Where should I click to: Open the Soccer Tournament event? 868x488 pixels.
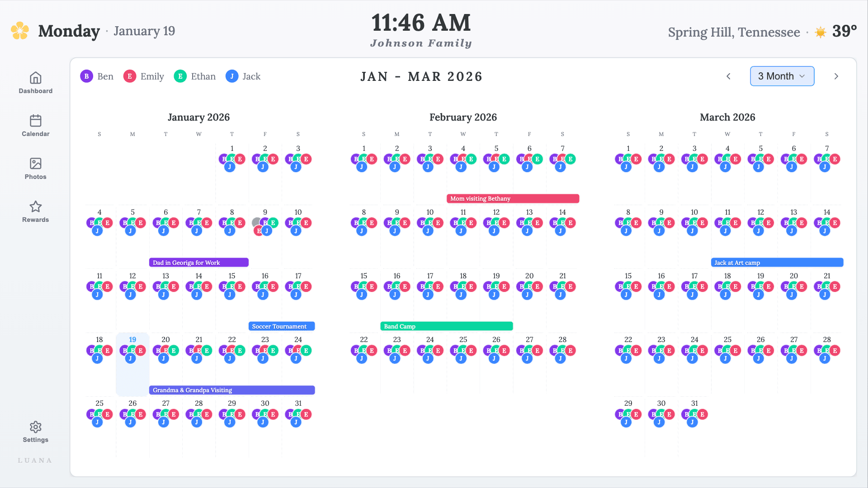(281, 326)
